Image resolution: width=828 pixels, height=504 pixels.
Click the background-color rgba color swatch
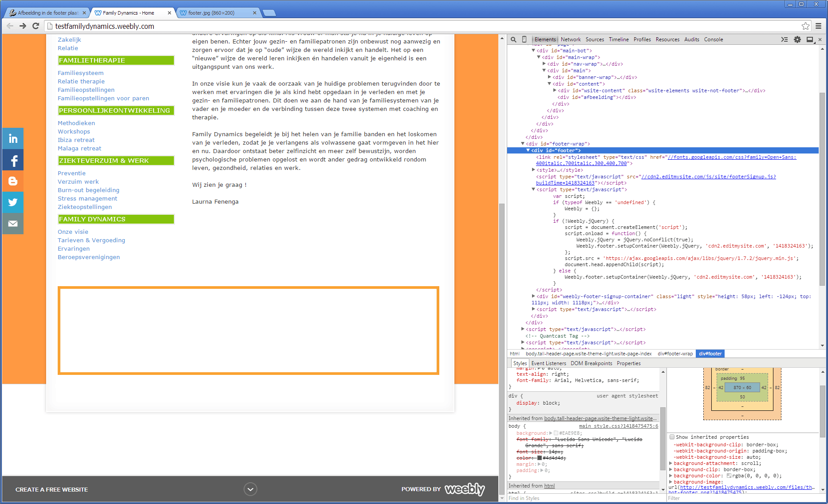point(729,476)
